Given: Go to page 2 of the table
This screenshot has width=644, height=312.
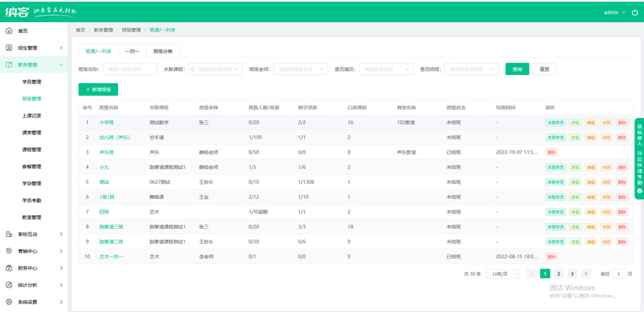Looking at the screenshot, I should [x=559, y=274].
